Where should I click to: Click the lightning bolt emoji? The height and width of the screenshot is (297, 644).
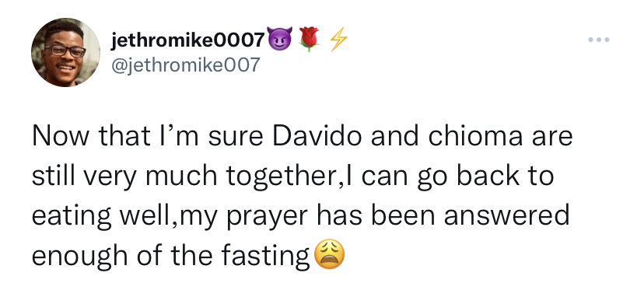(x=338, y=39)
